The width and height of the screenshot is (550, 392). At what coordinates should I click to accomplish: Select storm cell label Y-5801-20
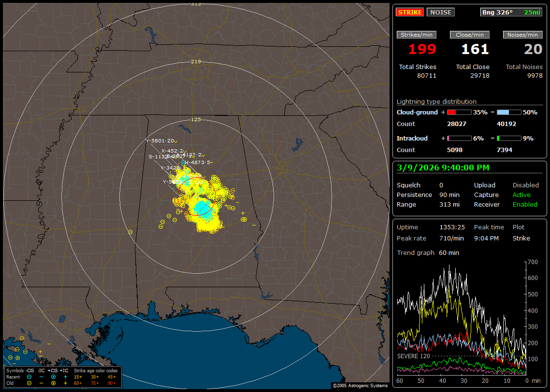(159, 141)
